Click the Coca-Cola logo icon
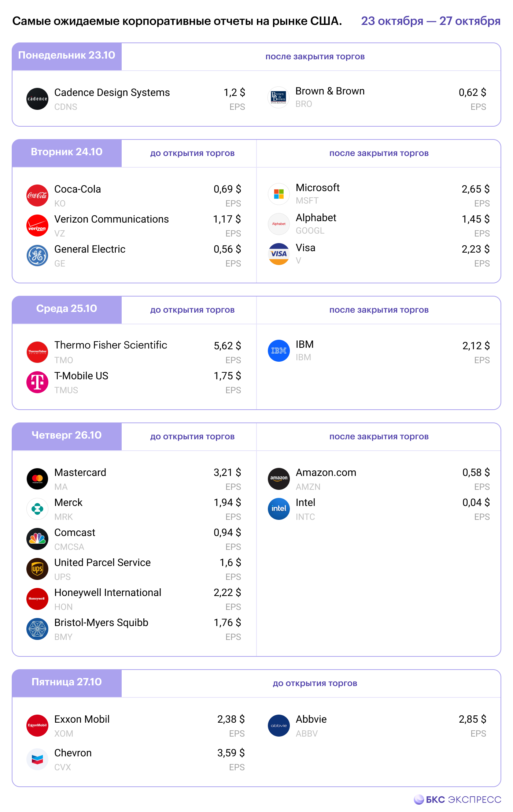The width and height of the screenshot is (513, 812). coord(37,195)
